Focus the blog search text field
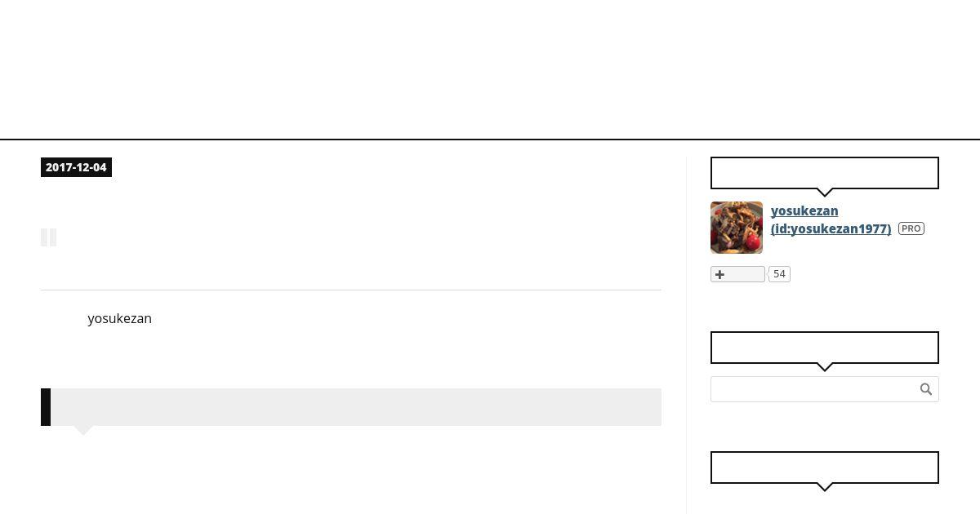The width and height of the screenshot is (980, 514). coord(814,389)
